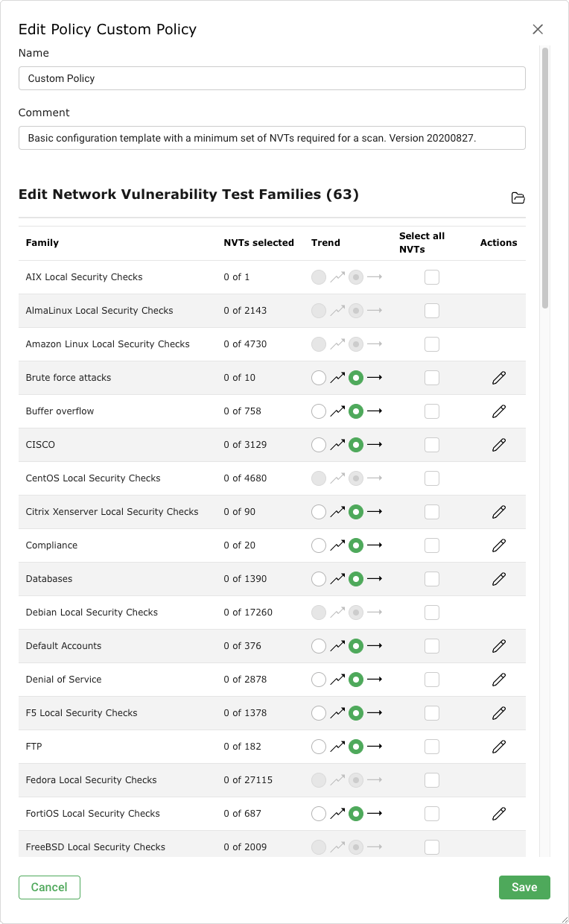The height and width of the screenshot is (924, 569).
Task: Click the folder icon beside families heading
Action: tap(518, 197)
